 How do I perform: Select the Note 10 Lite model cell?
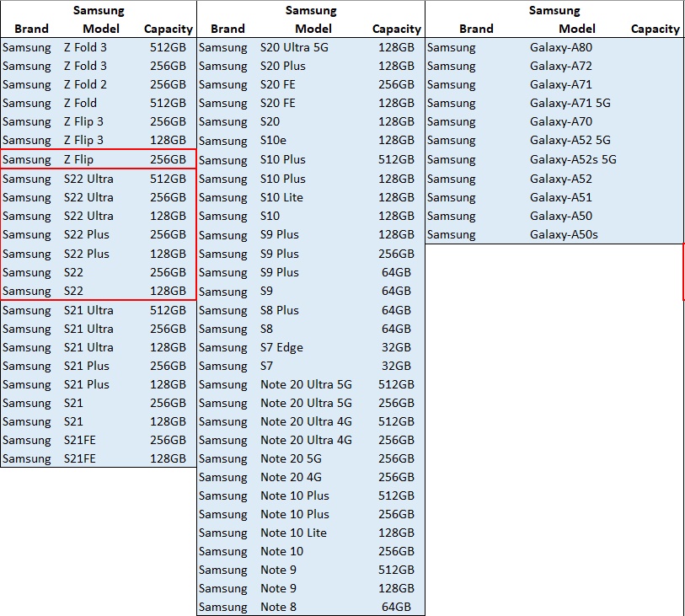pos(293,533)
